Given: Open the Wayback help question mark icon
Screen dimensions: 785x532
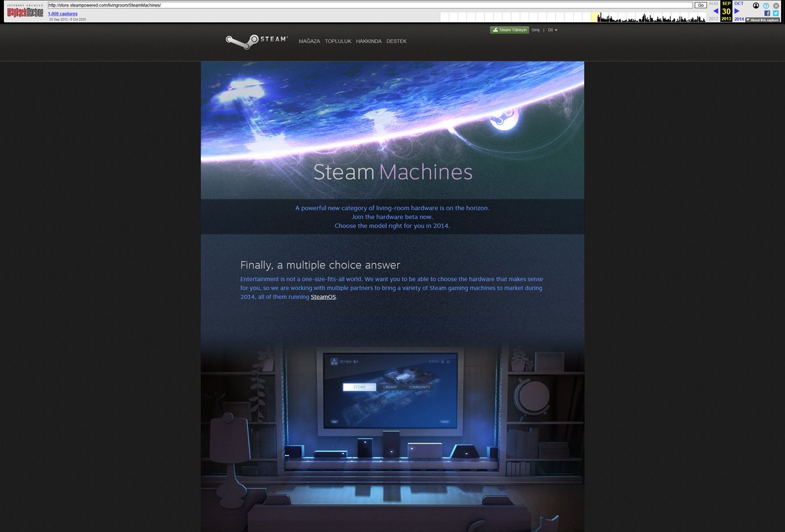Looking at the screenshot, I should click(x=766, y=5).
